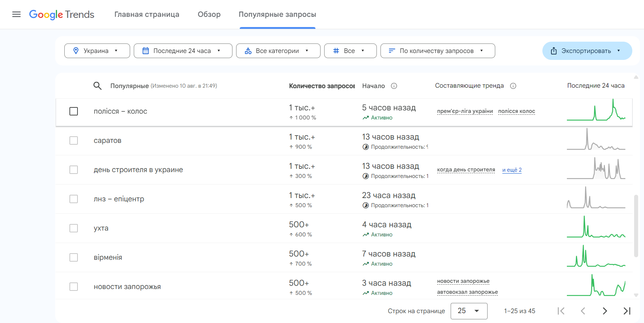The height and width of the screenshot is (323, 644).
Task: Switch to Главная страница tab
Action: (x=147, y=15)
